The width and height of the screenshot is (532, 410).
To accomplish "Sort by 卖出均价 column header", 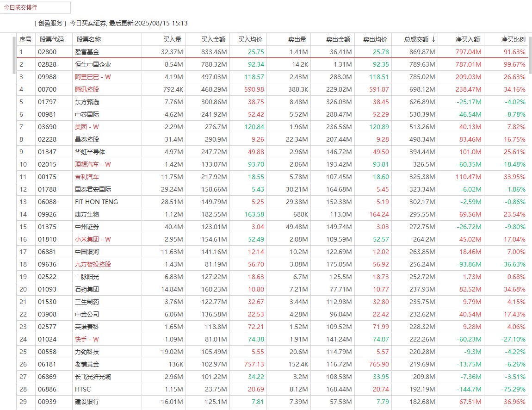I will (x=375, y=39).
